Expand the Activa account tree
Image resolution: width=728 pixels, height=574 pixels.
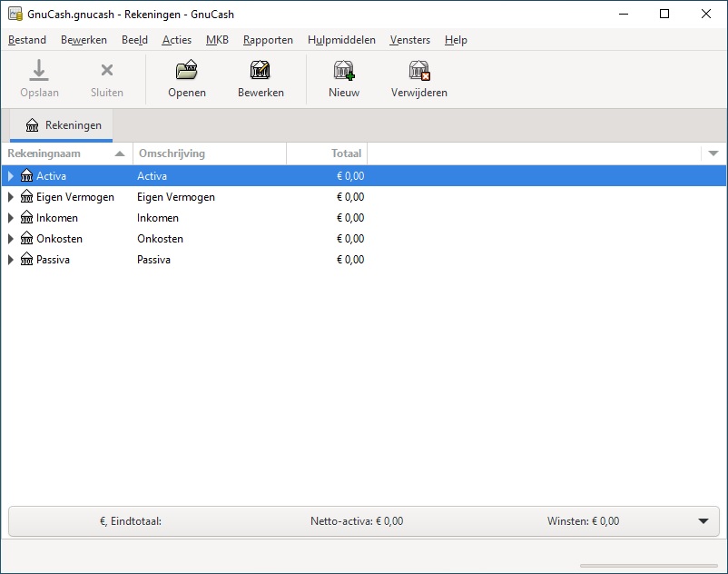[11, 176]
